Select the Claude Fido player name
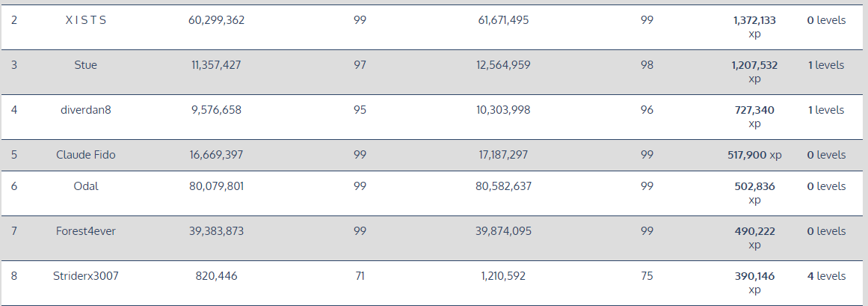The height and width of the screenshot is (306, 868). [x=86, y=155]
